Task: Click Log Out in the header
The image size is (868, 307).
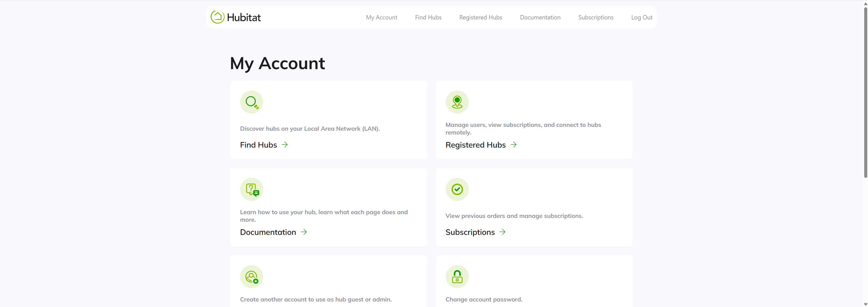Action: 642,17
